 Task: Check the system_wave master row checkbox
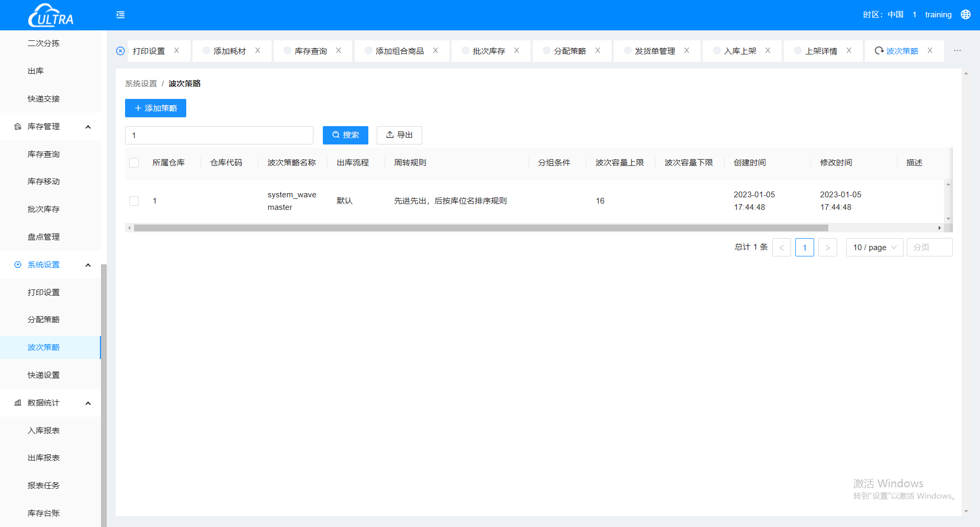tap(134, 201)
